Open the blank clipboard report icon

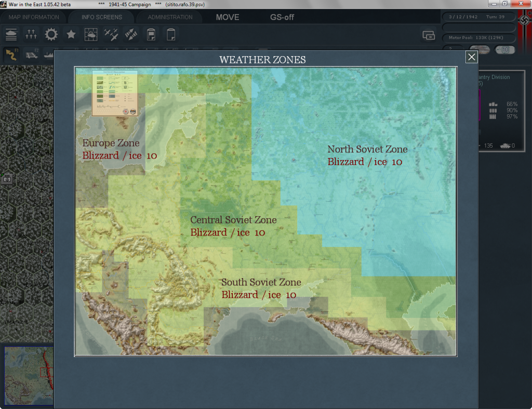tap(171, 34)
